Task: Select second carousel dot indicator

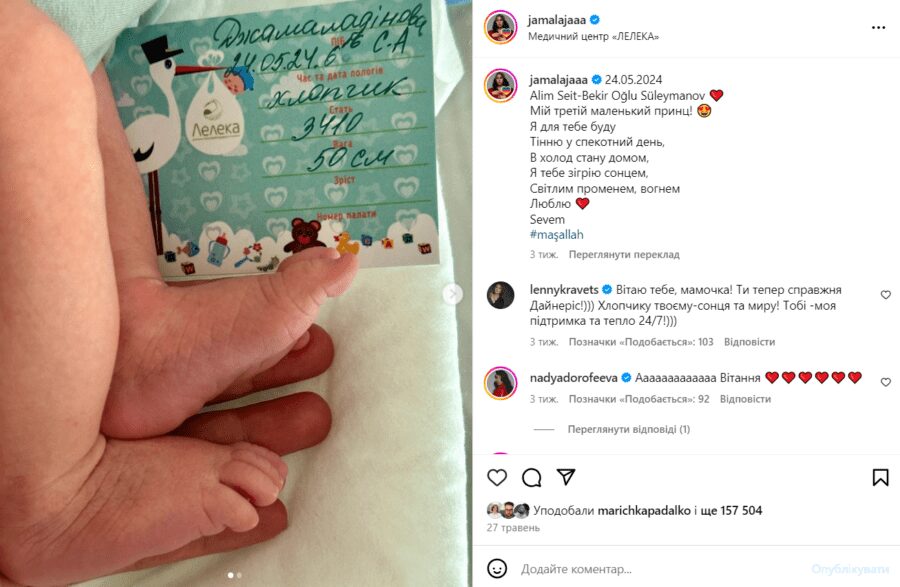Action: pos(239,574)
